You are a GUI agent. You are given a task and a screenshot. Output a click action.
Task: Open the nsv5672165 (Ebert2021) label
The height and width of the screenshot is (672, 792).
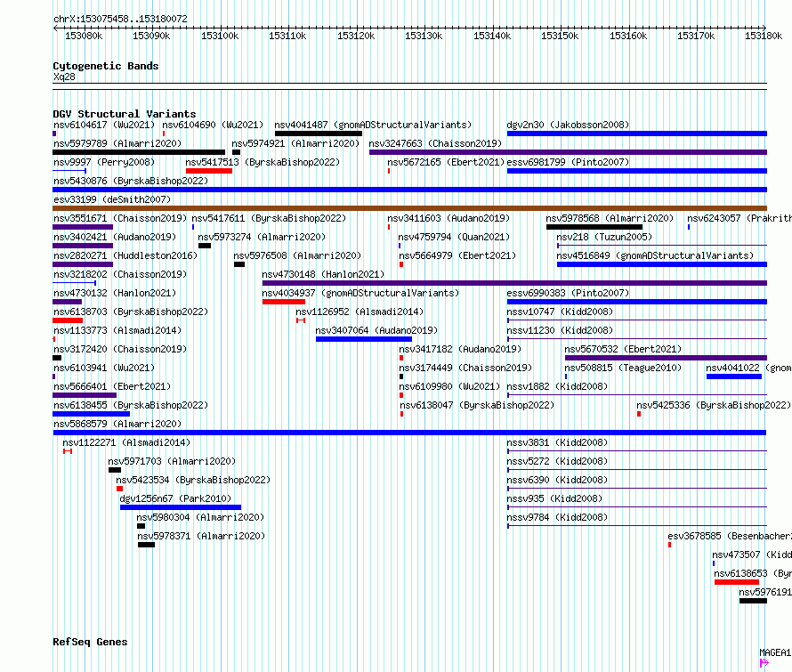point(446,162)
